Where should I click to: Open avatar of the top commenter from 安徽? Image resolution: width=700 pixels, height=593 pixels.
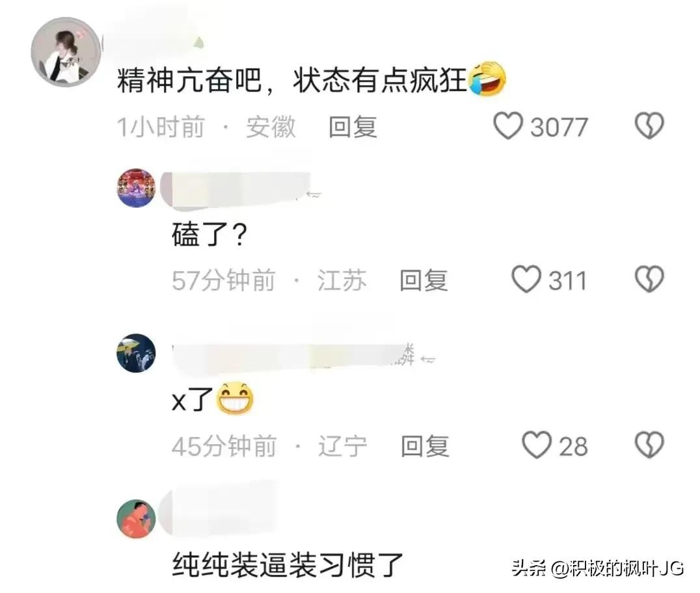66,51
